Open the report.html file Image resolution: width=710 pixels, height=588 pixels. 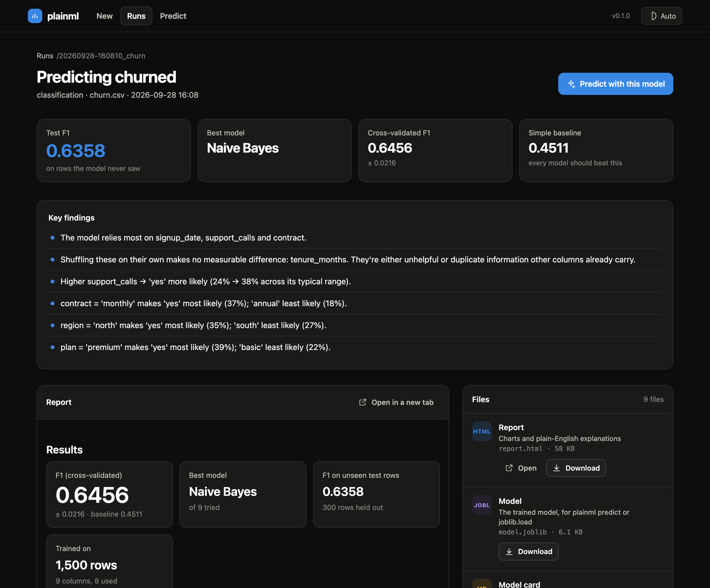tap(521, 468)
